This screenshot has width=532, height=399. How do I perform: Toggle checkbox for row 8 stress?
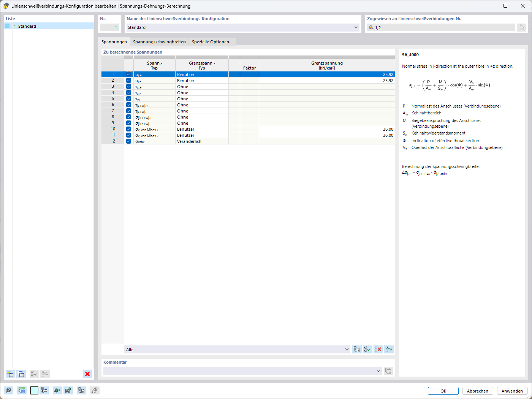pos(128,117)
